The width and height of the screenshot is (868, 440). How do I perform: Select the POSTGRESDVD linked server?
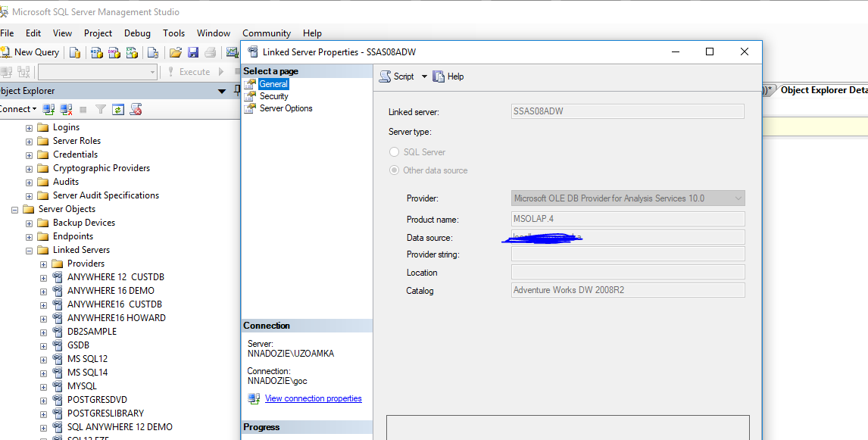pos(98,400)
